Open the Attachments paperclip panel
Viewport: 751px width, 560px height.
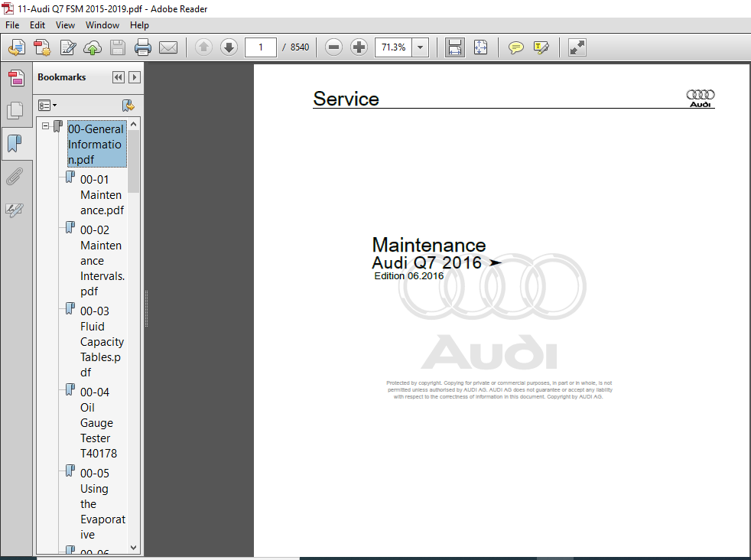15,176
